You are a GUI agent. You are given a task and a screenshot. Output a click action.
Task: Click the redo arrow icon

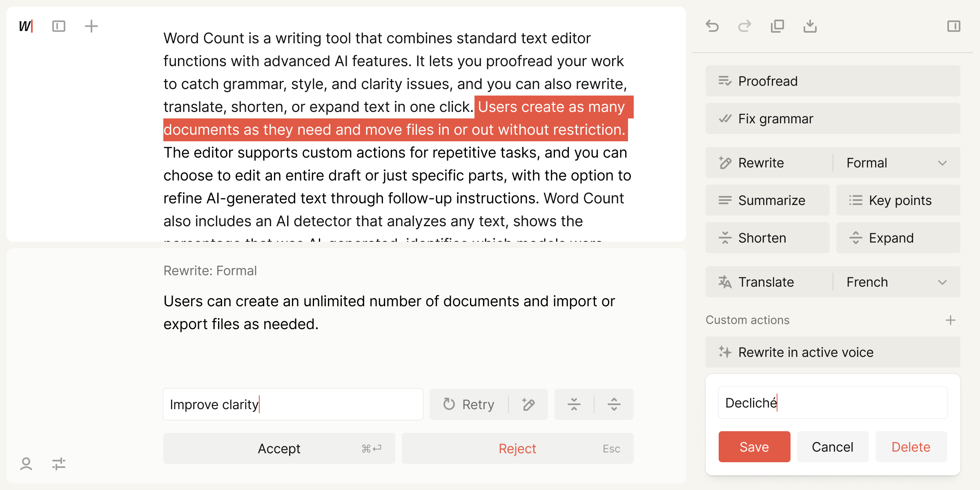(x=745, y=26)
